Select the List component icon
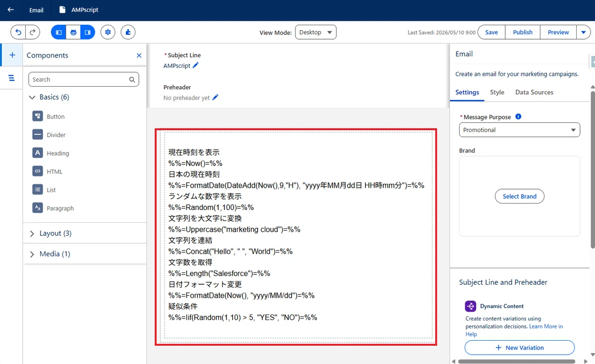 [38, 190]
